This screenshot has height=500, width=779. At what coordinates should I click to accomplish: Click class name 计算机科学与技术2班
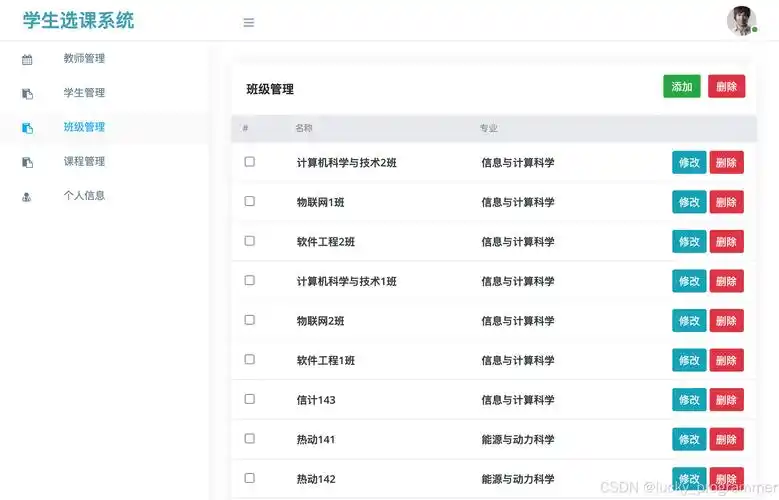[x=346, y=163]
